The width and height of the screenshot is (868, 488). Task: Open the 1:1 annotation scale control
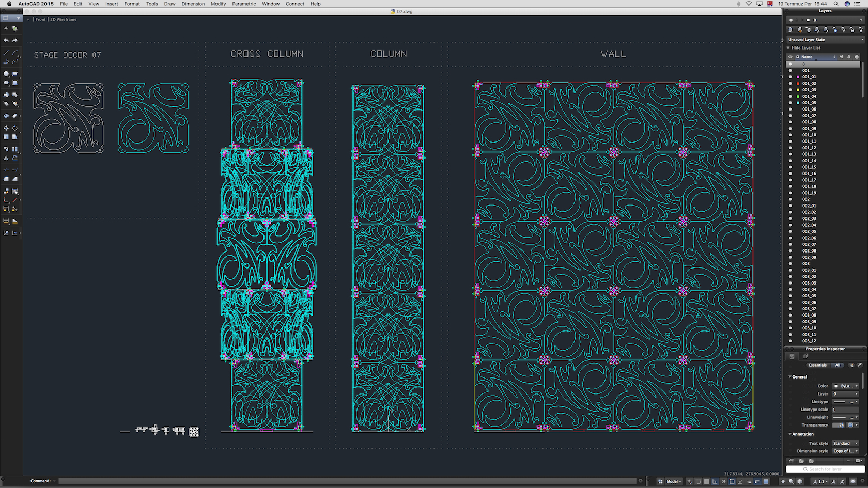(x=821, y=481)
